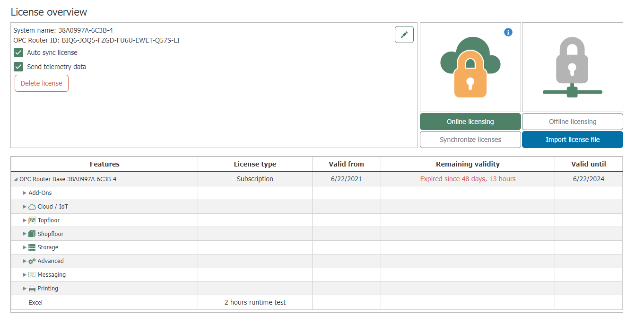The height and width of the screenshot is (333, 644).
Task: Expand the Cloud / IoT node arrow
Action: click(25, 207)
